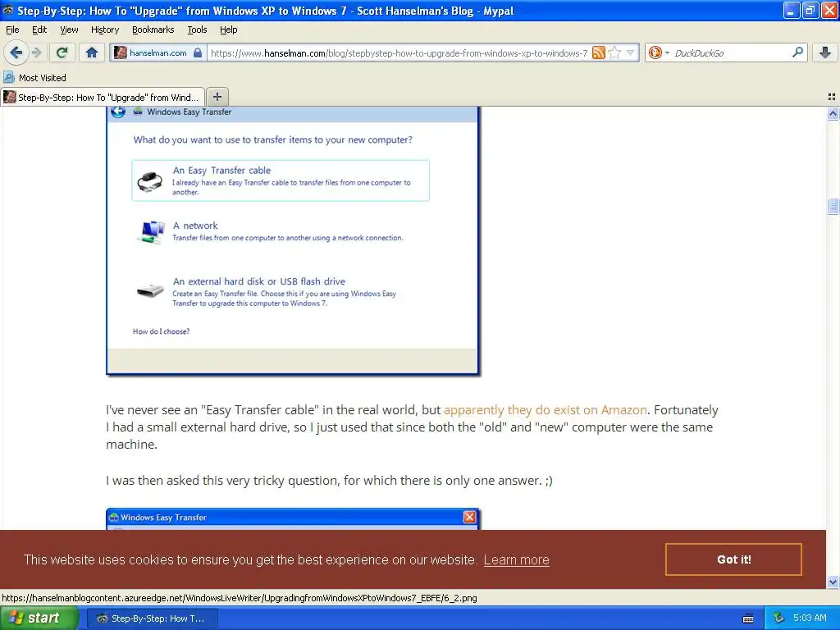The width and height of the screenshot is (840, 630).
Task: Select the Mypal taskbar button
Action: (x=152, y=619)
